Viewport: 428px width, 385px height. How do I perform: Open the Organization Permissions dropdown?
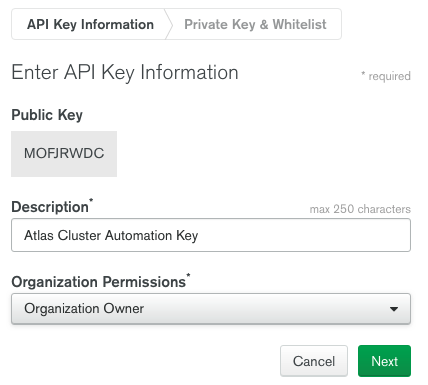click(x=211, y=309)
